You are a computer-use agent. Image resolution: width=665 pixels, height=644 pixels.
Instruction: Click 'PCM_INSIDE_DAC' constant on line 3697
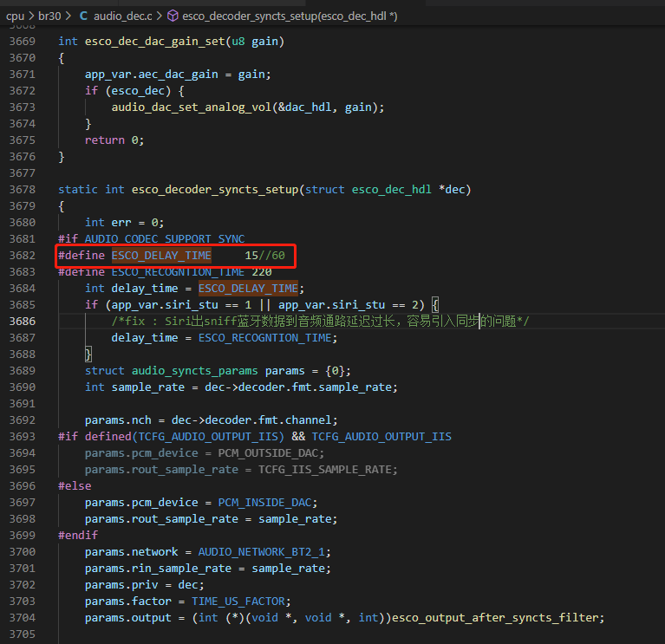click(x=264, y=503)
